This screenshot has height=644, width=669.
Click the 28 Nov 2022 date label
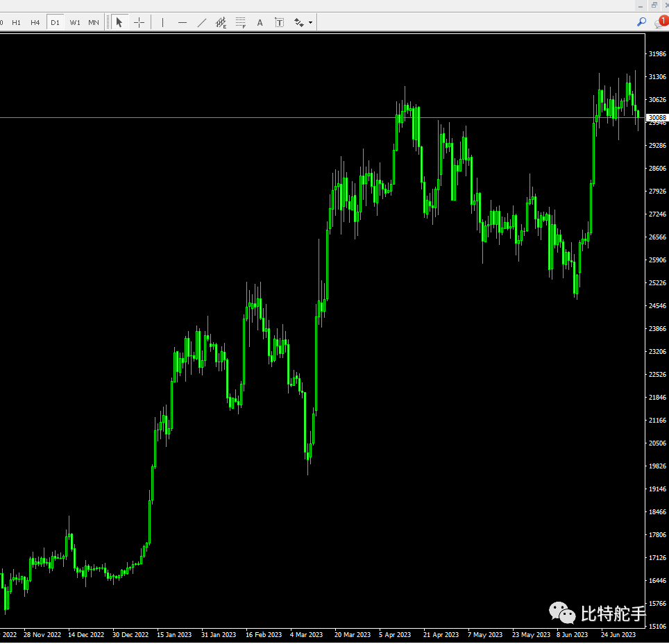tap(42, 634)
